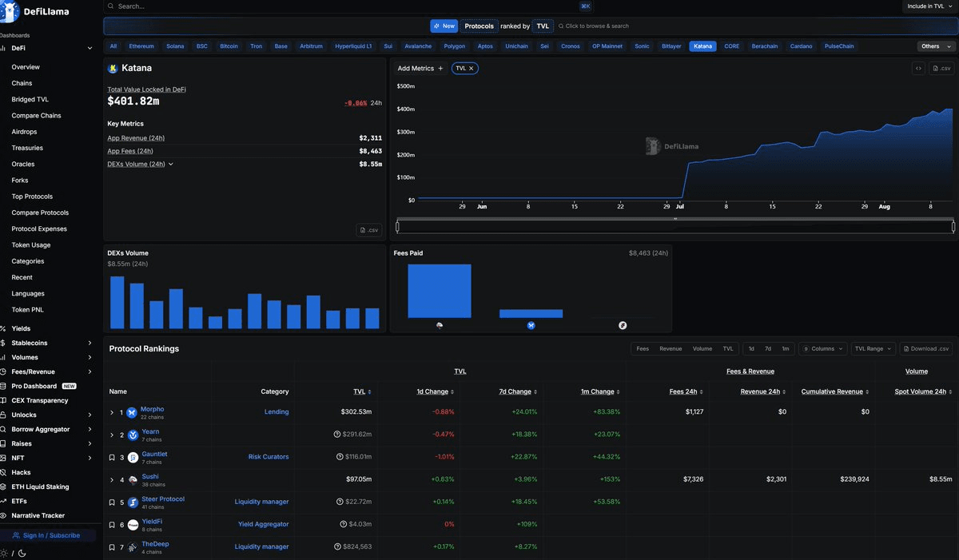Bookmark the YieldFi protocol row

click(112, 525)
